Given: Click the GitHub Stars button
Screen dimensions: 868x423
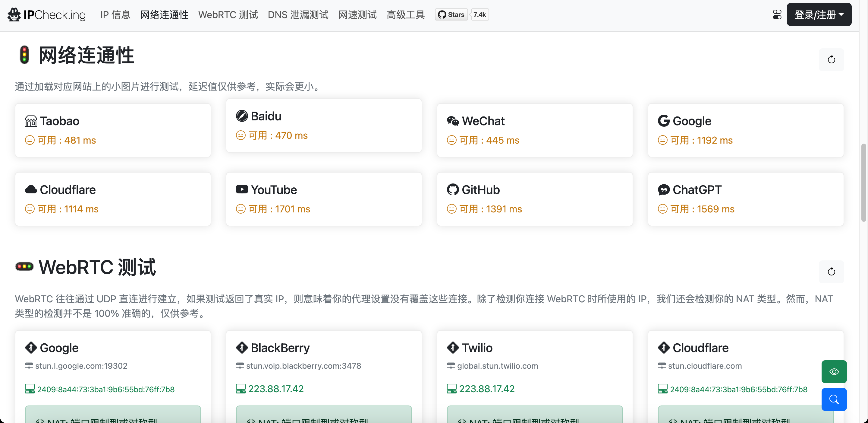Looking at the screenshot, I should 451,14.
